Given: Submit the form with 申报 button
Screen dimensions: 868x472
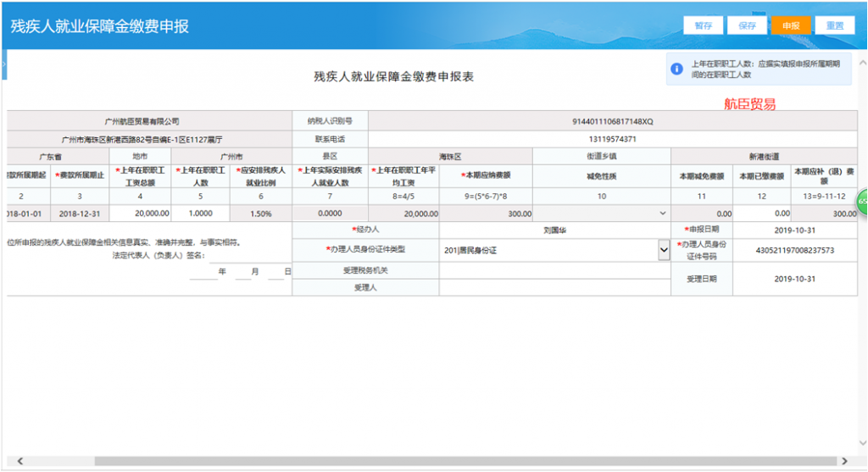Looking at the screenshot, I should point(791,25).
